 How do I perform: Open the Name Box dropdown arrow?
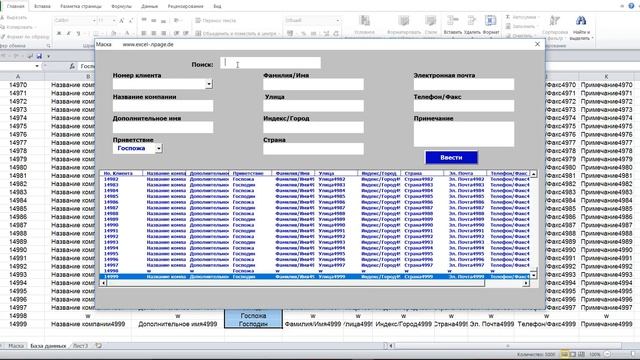pyautogui.click(x=37, y=66)
